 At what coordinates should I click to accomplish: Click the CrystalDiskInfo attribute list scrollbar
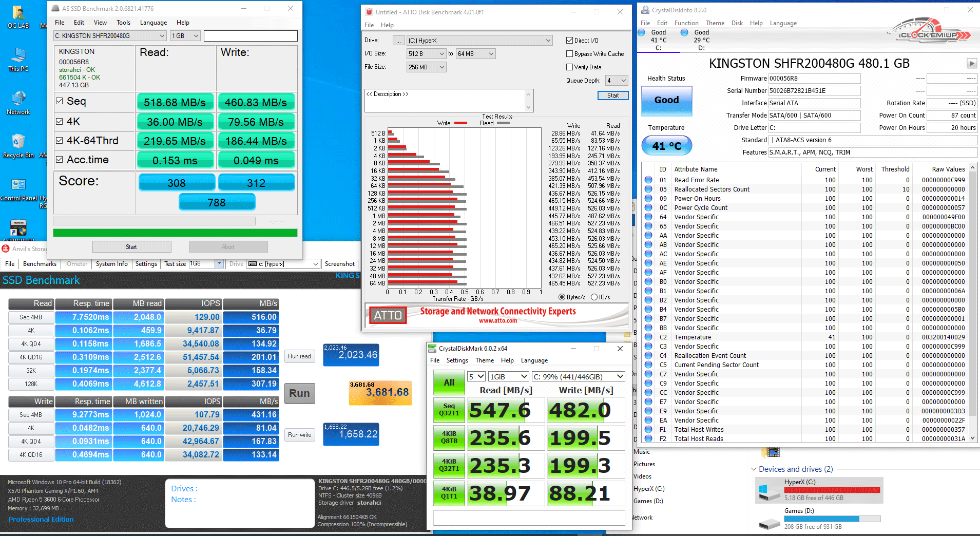[x=972, y=303]
